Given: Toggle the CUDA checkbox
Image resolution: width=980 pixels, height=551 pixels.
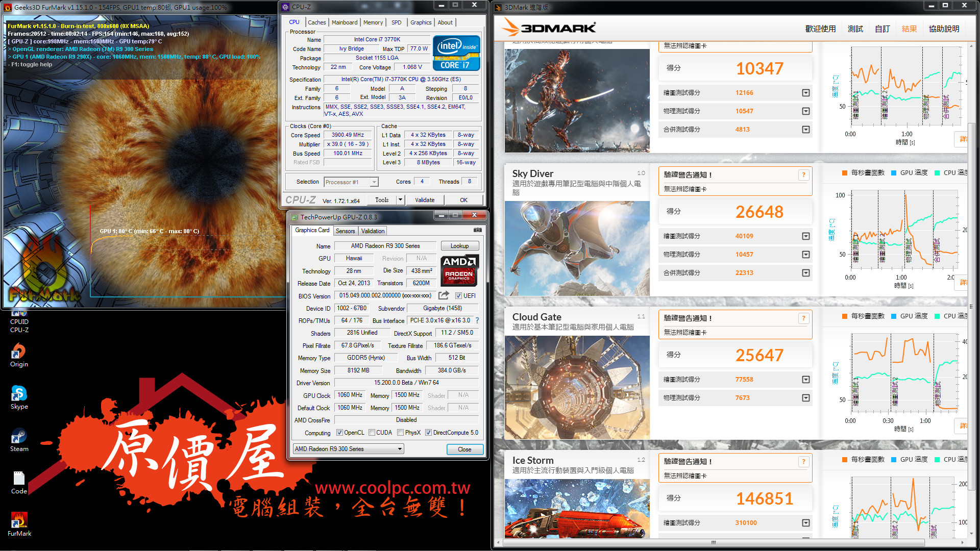Looking at the screenshot, I should 372,433.
